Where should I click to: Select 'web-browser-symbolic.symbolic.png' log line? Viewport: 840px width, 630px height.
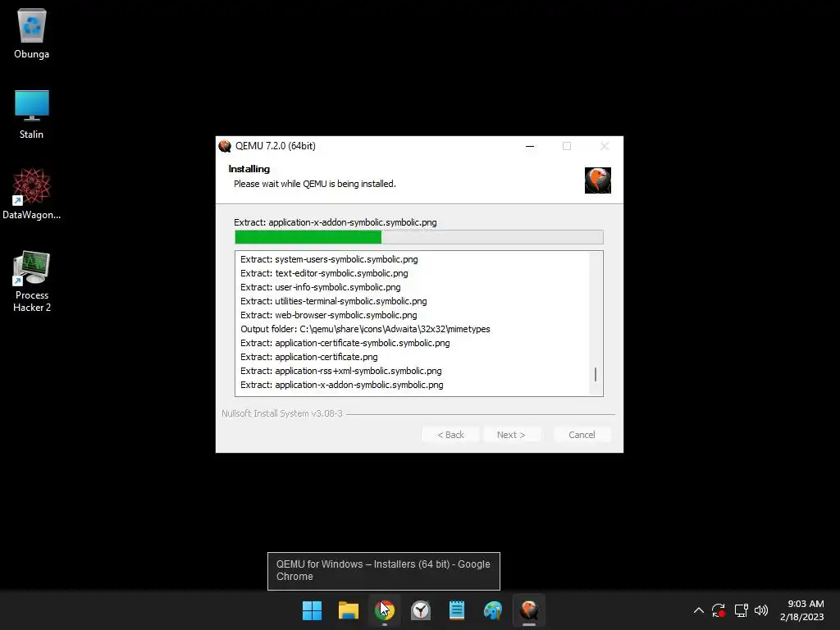[x=328, y=315]
